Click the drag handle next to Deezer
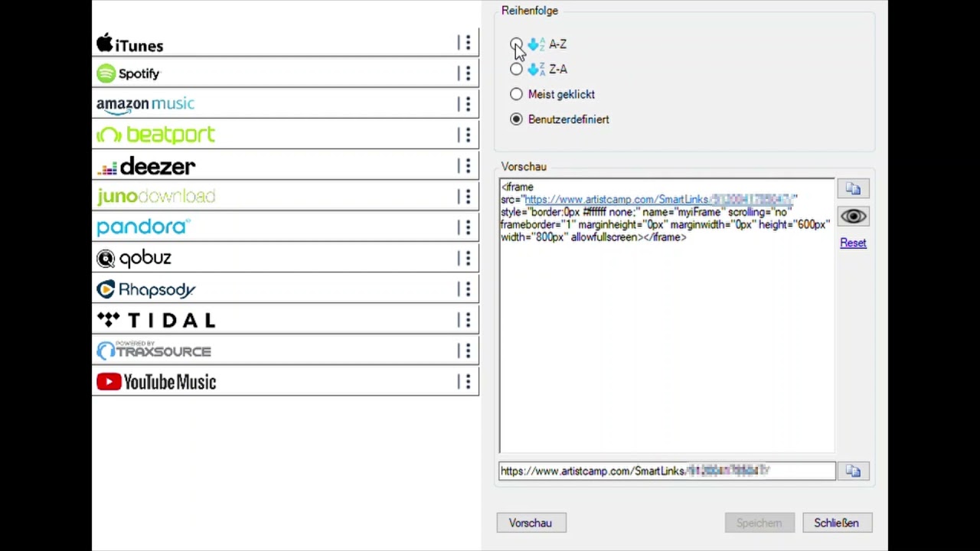This screenshot has height=551, width=980. 467,166
